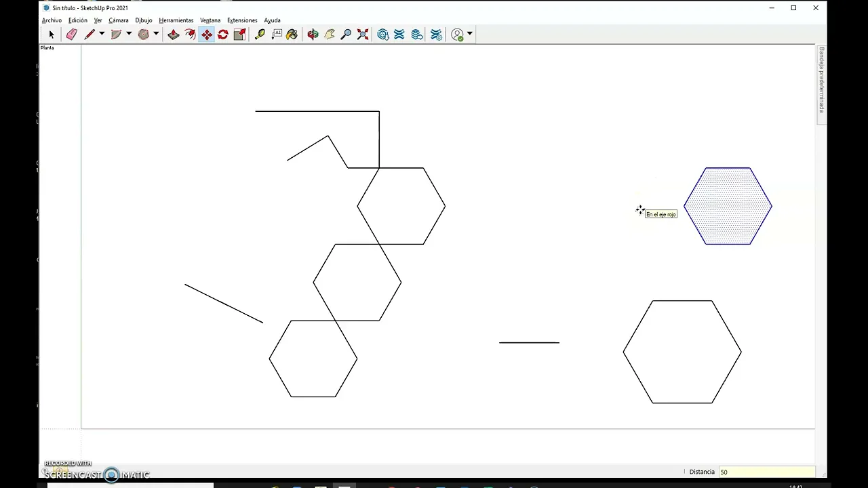Click Zoom Extents tool
The height and width of the screenshot is (488, 868).
coord(363,35)
